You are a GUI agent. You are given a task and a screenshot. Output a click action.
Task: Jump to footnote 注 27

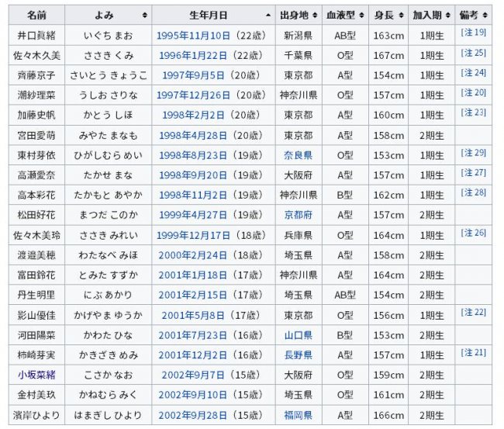point(474,173)
